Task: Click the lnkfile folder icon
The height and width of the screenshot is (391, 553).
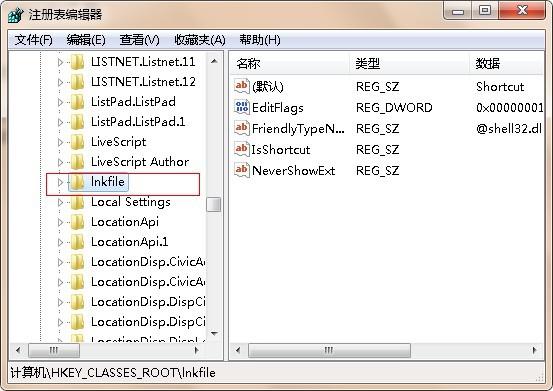Action: click(77, 182)
